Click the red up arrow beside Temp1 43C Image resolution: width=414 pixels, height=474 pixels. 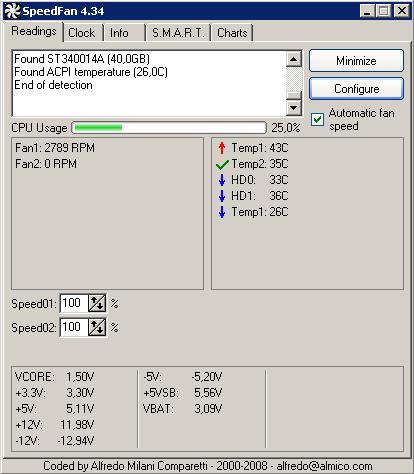pyautogui.click(x=222, y=148)
